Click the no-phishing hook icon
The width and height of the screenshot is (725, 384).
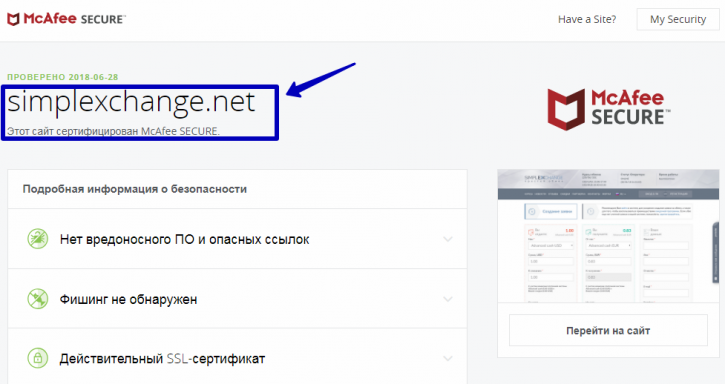37,299
